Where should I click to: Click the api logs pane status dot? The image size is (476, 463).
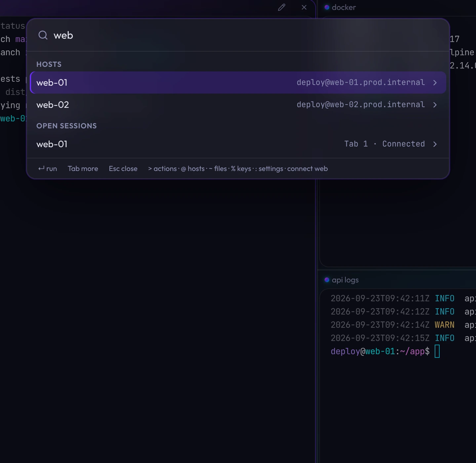(x=327, y=280)
